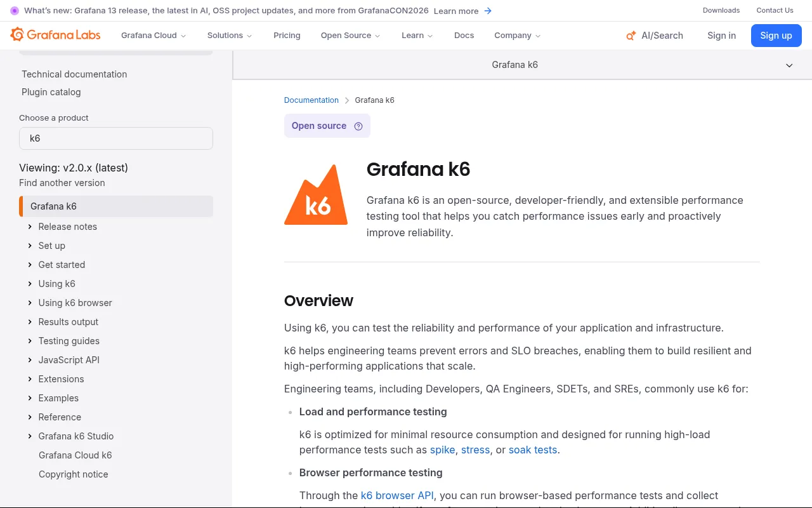Open the Solutions menu
This screenshot has height=508, width=812.
[x=230, y=36]
